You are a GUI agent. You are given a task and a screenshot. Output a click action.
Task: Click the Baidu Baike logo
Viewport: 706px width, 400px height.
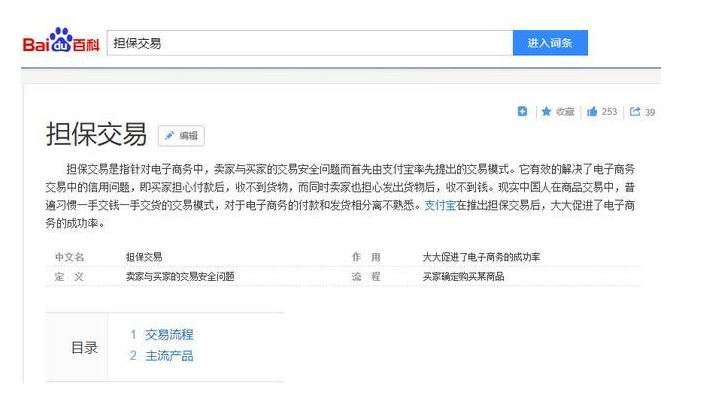pos(61,44)
